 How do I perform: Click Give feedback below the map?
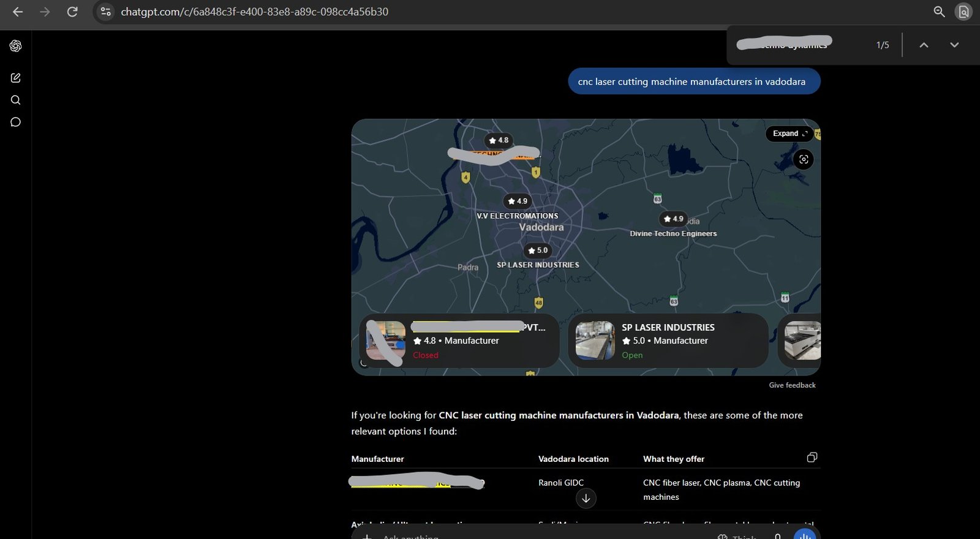tap(792, 385)
